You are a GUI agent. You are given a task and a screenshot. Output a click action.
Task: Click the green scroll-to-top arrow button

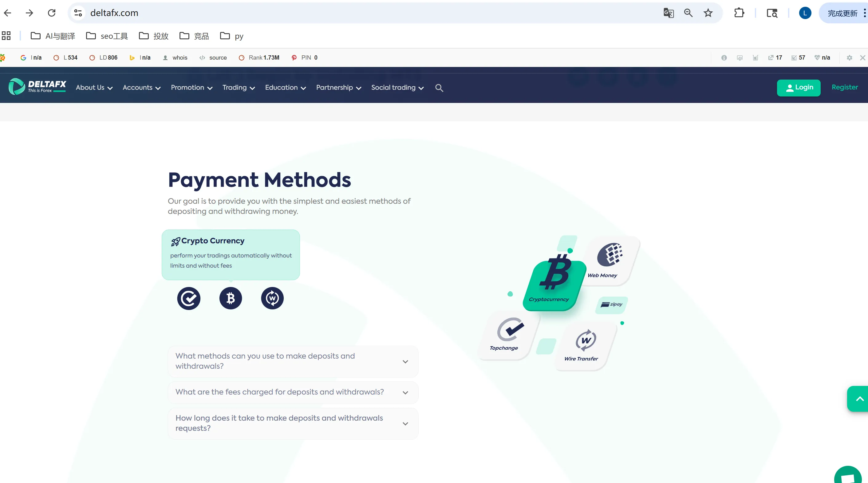point(858,399)
